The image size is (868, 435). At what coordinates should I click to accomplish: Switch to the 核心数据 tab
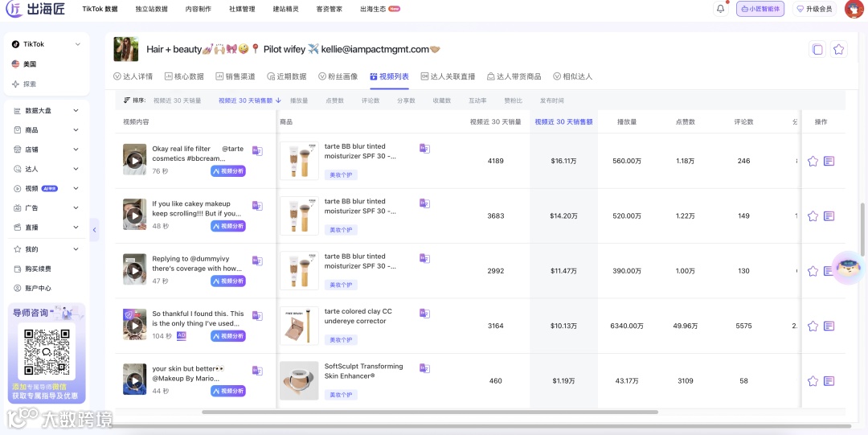(x=184, y=76)
